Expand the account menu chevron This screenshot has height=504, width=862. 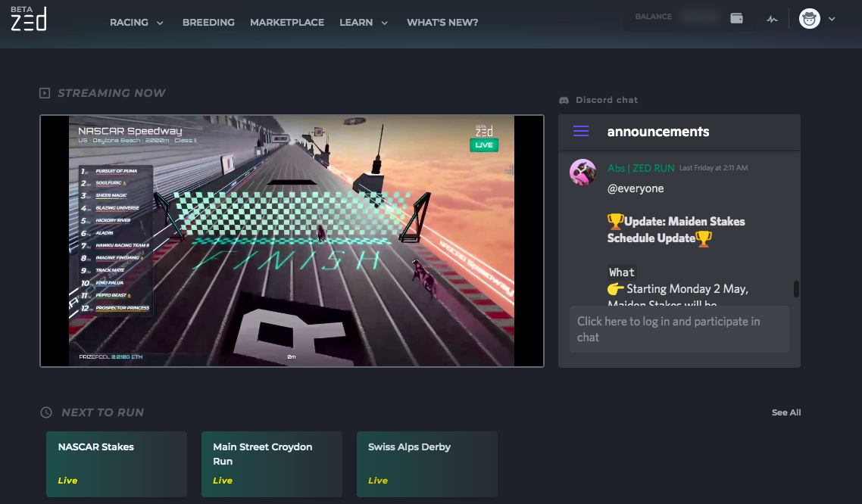(x=832, y=19)
